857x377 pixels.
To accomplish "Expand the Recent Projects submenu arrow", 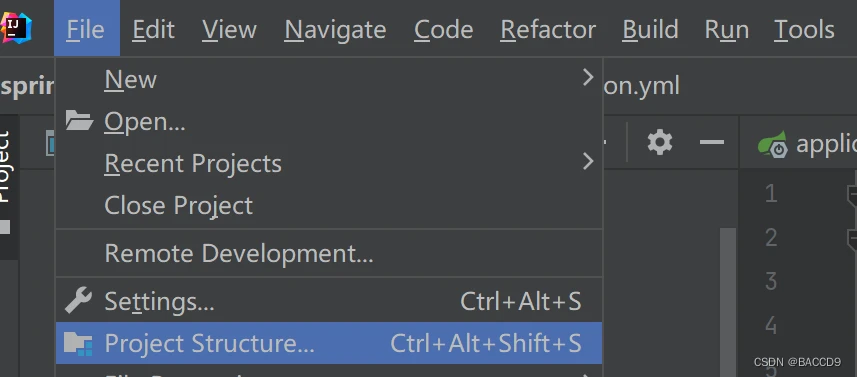I will pyautogui.click(x=588, y=161).
